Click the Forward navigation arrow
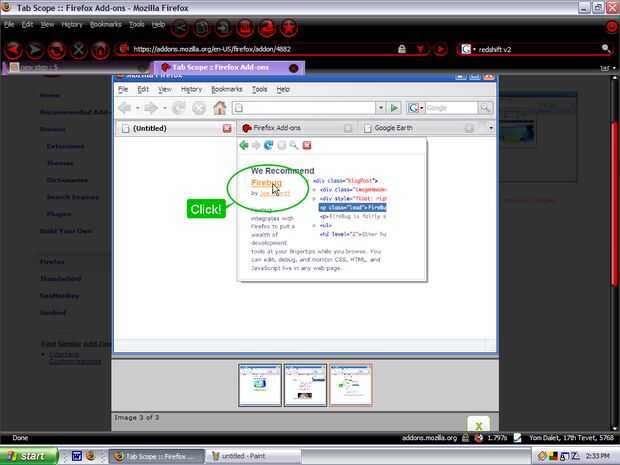This screenshot has width=620, height=465. 35,49
